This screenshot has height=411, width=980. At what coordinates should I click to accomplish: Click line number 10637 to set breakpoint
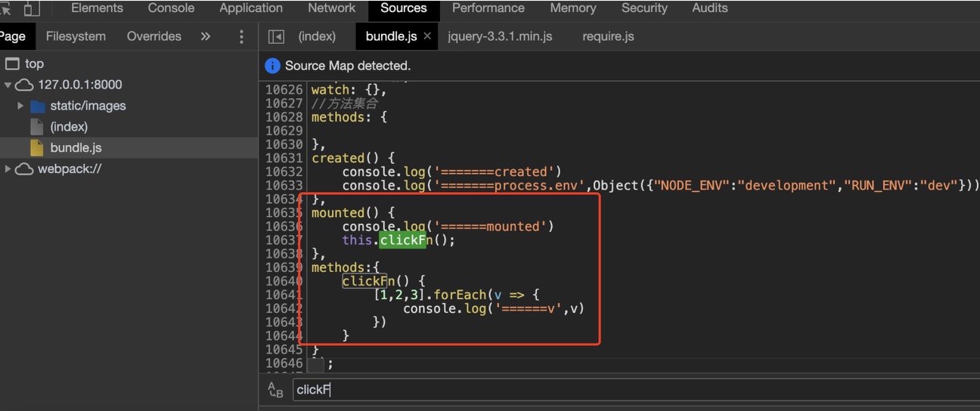[x=284, y=240]
